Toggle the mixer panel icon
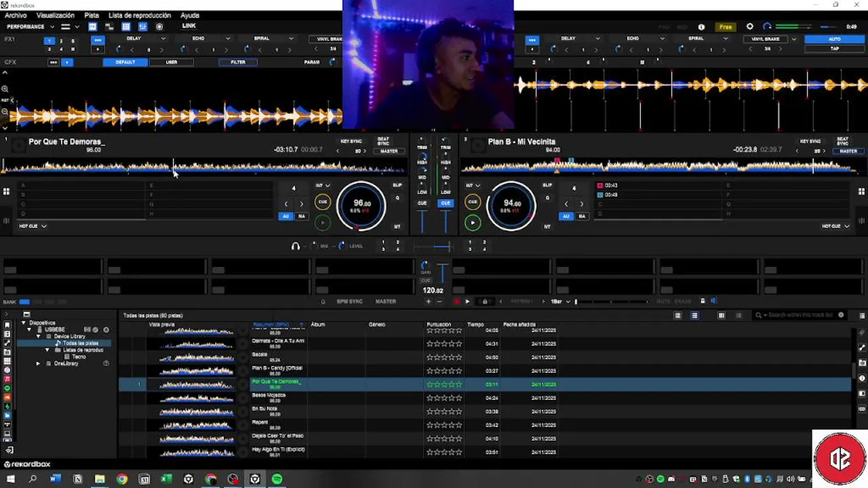868x488 pixels. (x=142, y=26)
